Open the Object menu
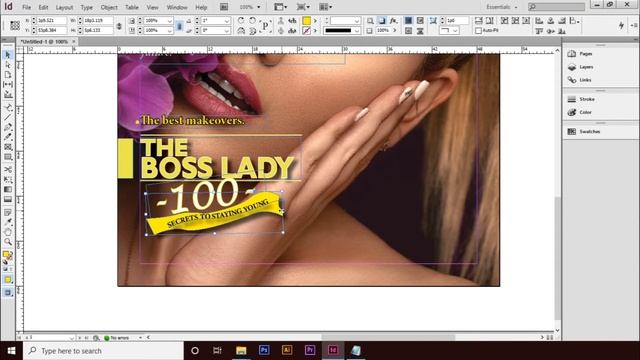The height and width of the screenshot is (360, 640). (109, 7)
